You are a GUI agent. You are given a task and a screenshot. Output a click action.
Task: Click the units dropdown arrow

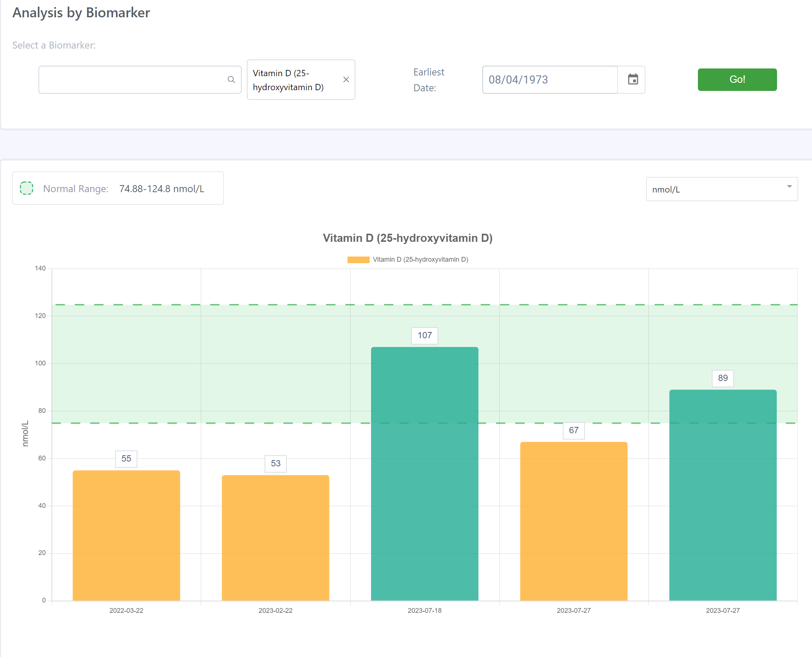tap(789, 187)
